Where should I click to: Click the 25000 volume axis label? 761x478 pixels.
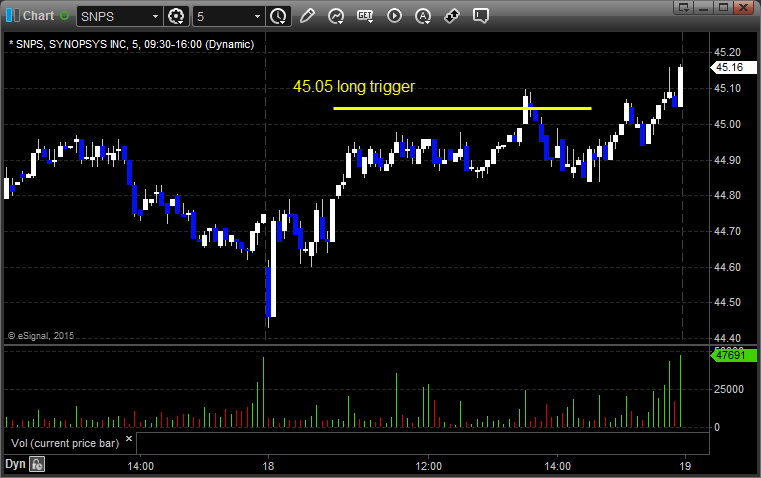[728, 389]
